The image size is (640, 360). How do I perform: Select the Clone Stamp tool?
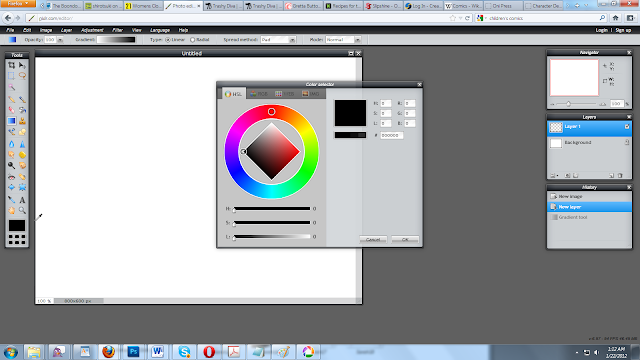[22, 121]
